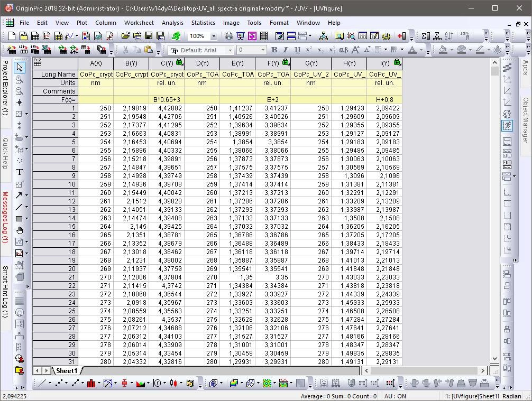532x401 pixels.
Task: Open the Messages Log (1) side panel
Action: (5, 217)
